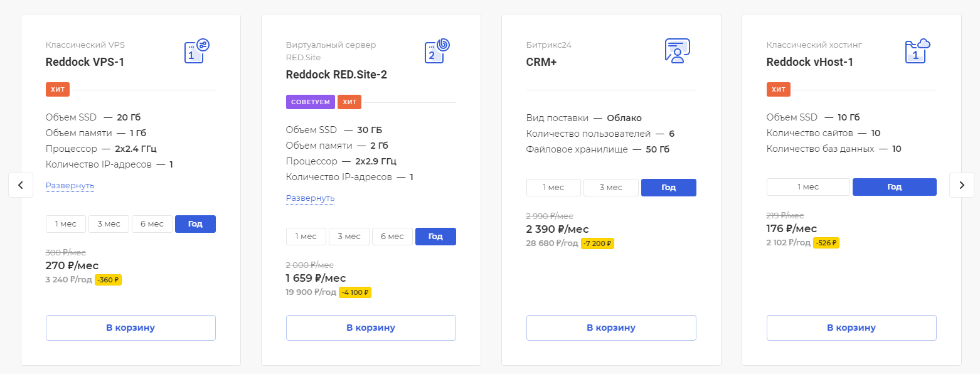Click the Reddock RED.Site-2 product icon
Viewport: 980px width, 374px height.
click(x=437, y=51)
